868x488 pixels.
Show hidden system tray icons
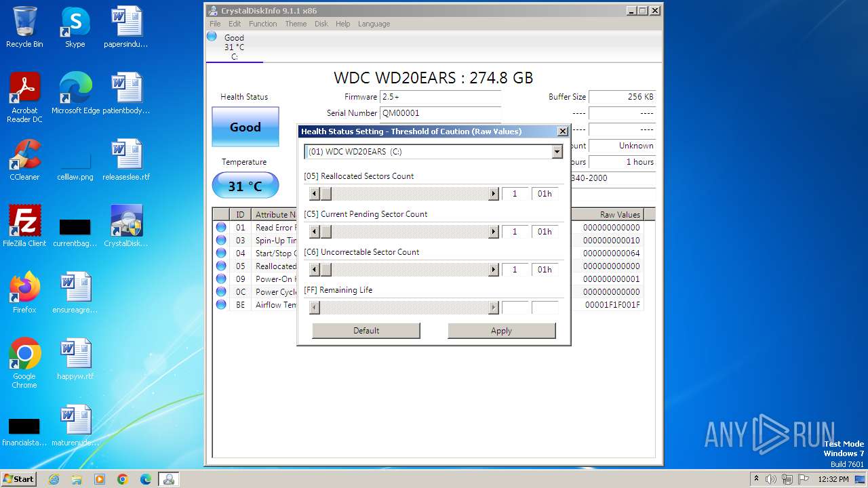click(x=756, y=479)
